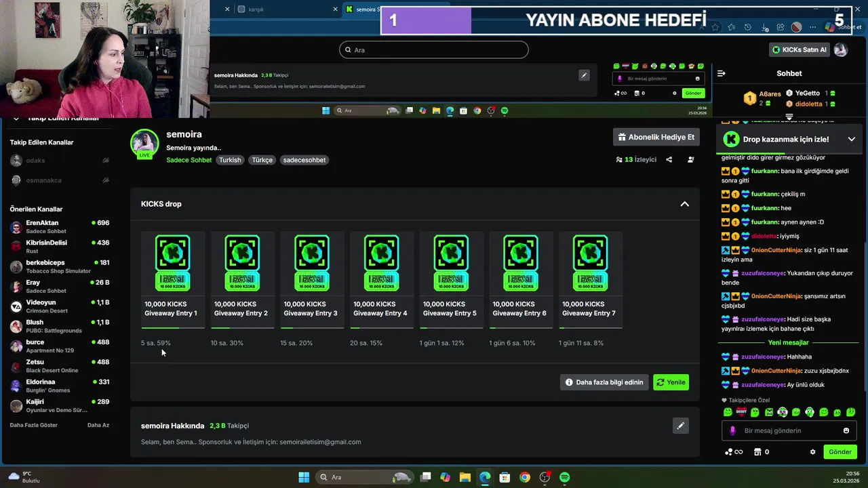
Task: Open the emoji picker in chat input
Action: pos(846,430)
